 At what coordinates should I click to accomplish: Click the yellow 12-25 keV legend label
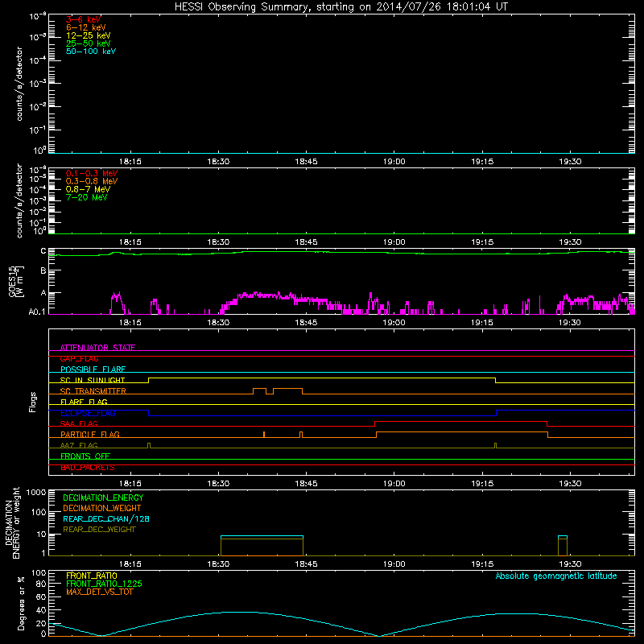coord(88,35)
